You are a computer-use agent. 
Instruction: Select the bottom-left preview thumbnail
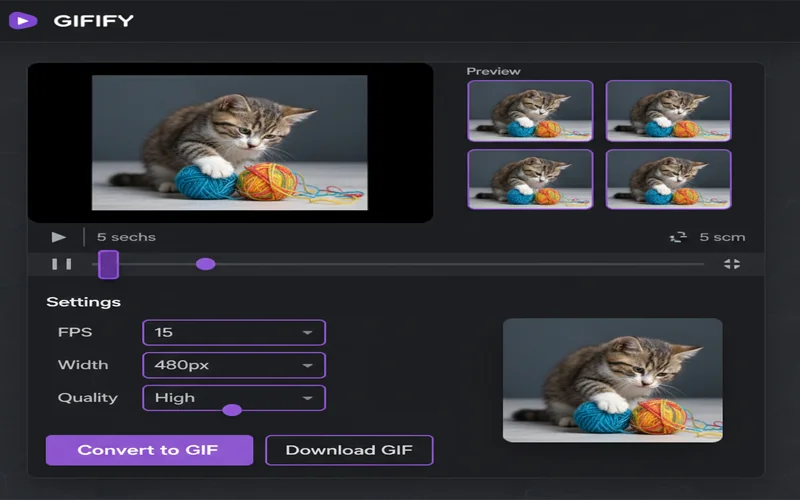[x=530, y=179]
